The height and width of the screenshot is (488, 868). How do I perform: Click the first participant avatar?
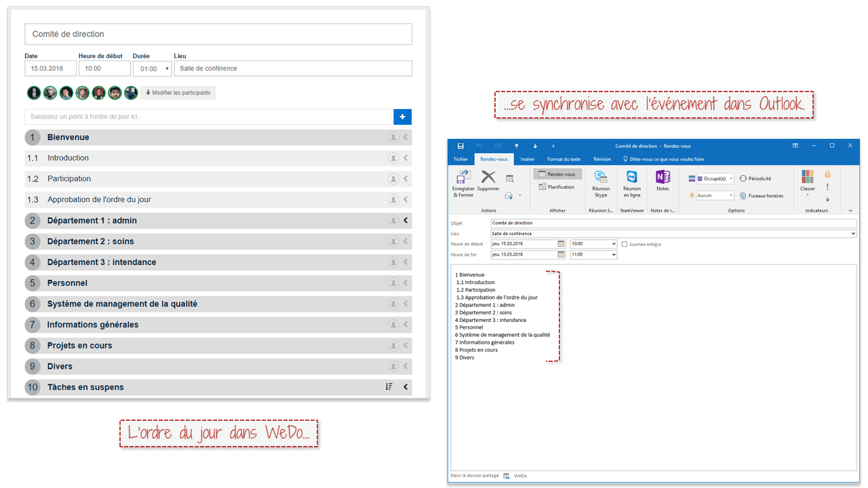pos(34,93)
